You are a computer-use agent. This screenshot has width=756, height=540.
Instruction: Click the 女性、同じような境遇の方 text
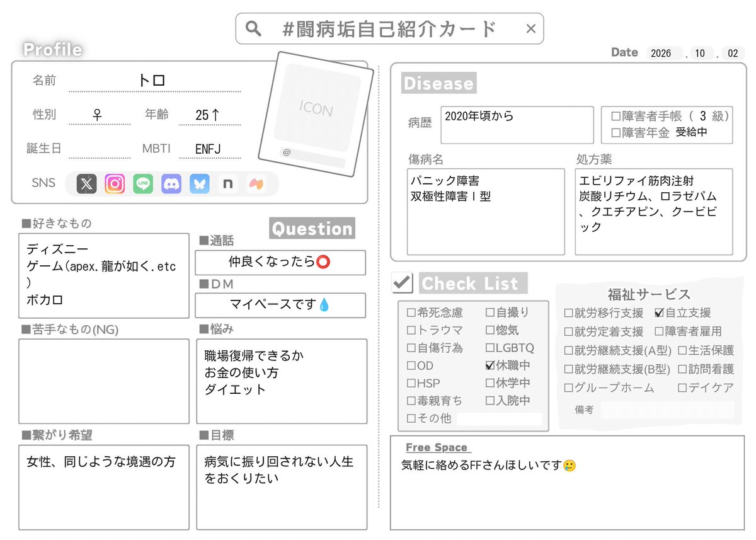point(101,462)
